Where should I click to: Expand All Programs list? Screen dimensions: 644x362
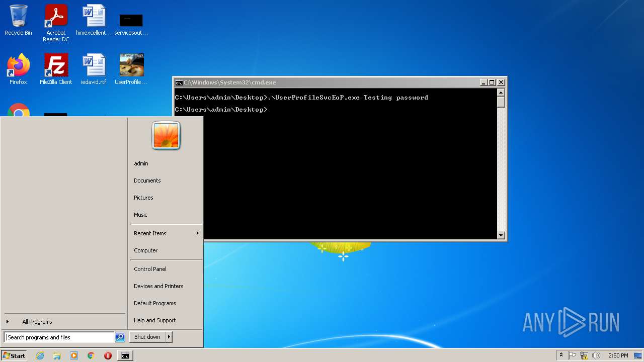pyautogui.click(x=37, y=322)
